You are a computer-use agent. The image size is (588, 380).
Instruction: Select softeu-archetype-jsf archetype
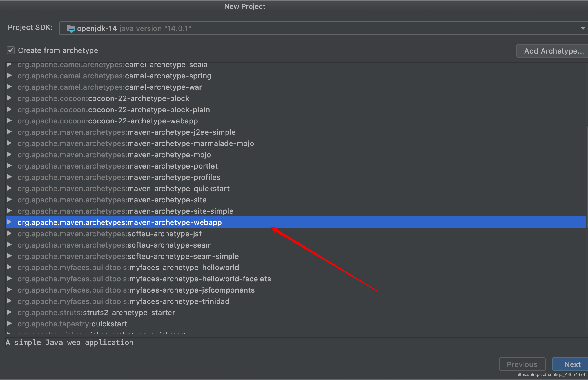point(110,234)
